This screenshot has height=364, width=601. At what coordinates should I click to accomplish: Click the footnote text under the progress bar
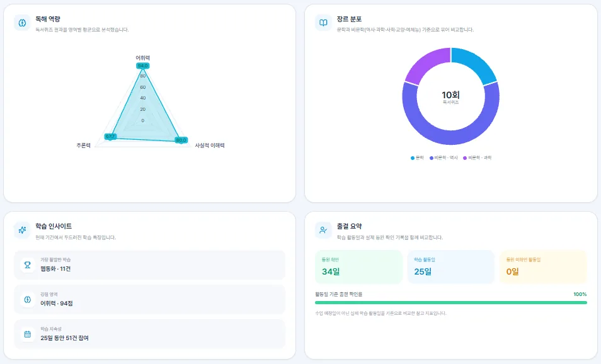[x=381, y=314]
